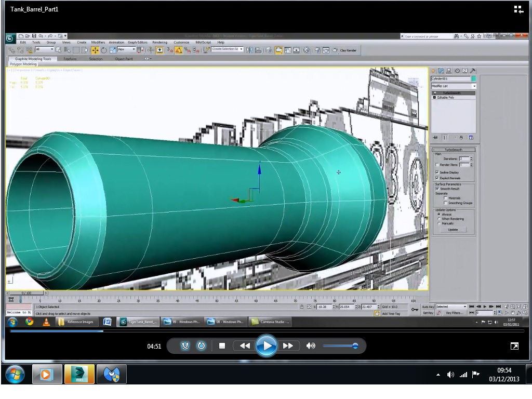Image resolution: width=532 pixels, height=399 pixels.
Task: Check the Render Iters checkbox
Action: [436, 164]
